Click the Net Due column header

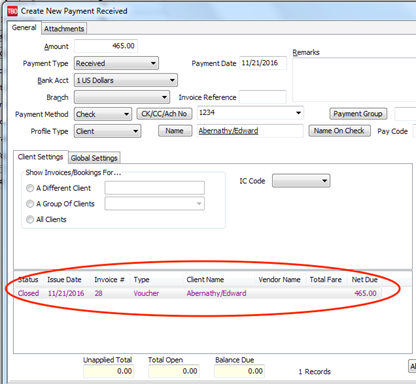click(x=365, y=280)
